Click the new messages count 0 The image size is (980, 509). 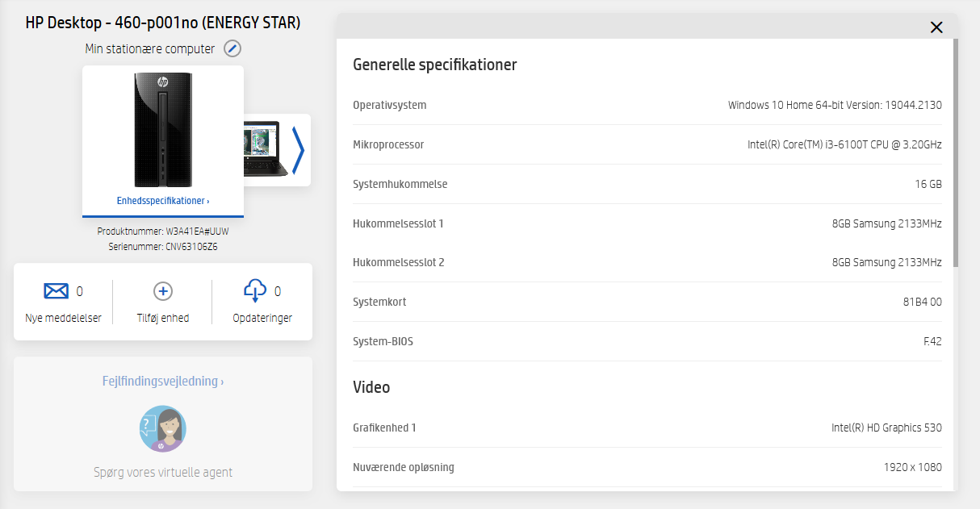tap(79, 291)
